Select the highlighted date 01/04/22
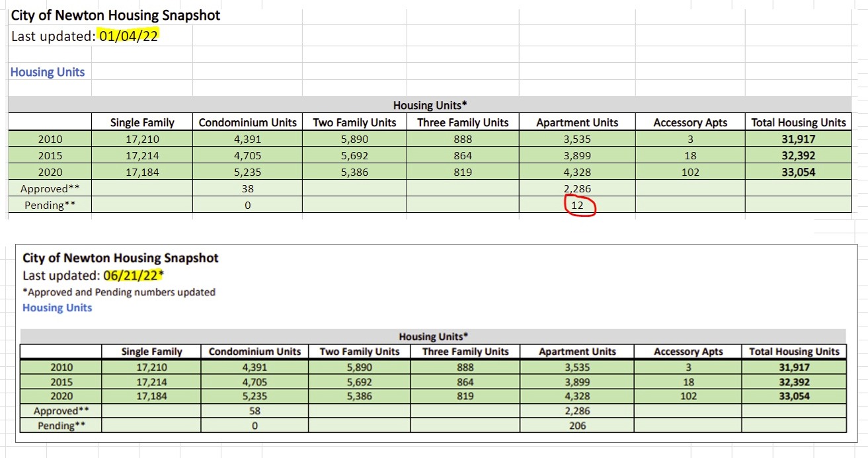The height and width of the screenshot is (458, 868). (128, 36)
